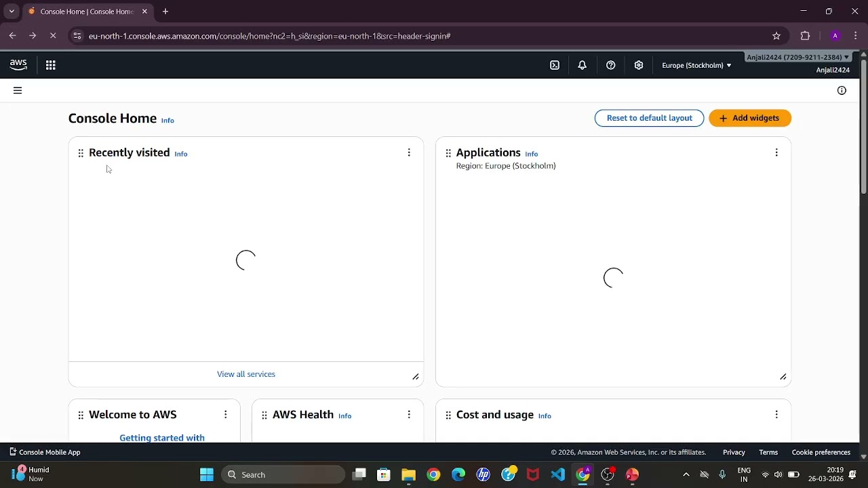The image size is (868, 488).
Task: Open the hamburger side navigation menu
Action: (18, 90)
